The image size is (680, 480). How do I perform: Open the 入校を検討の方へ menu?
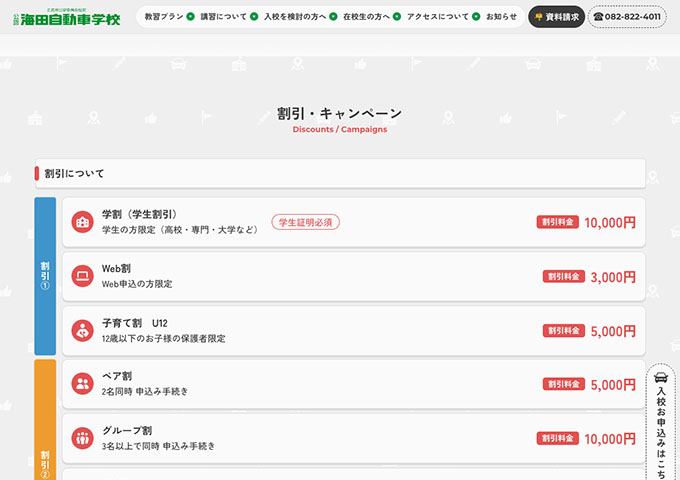(x=295, y=16)
